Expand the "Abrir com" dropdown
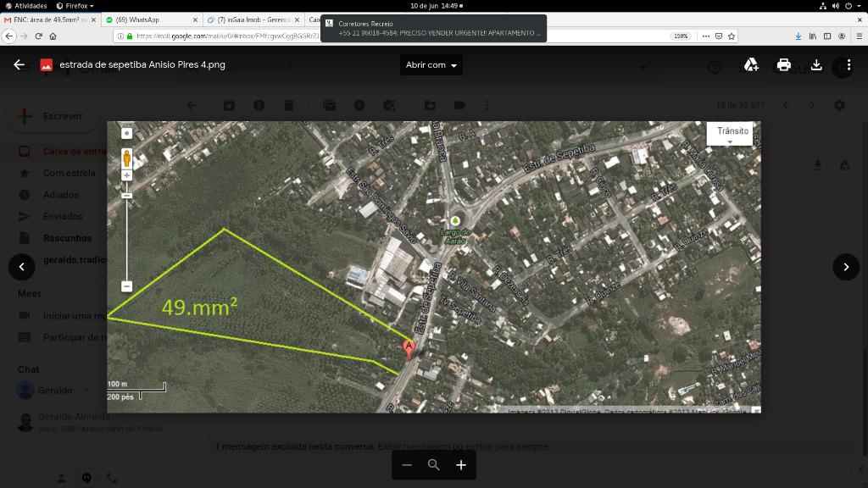 click(431, 64)
